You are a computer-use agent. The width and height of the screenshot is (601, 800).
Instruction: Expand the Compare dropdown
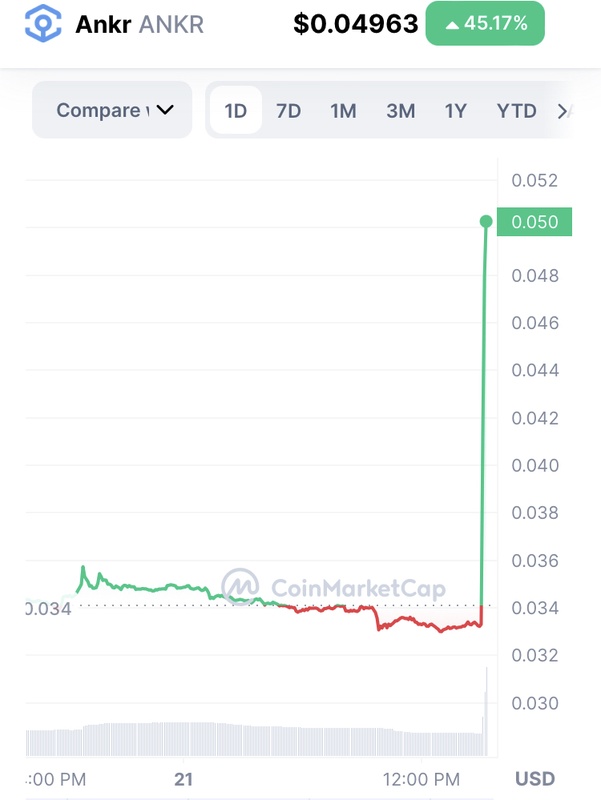(112, 110)
